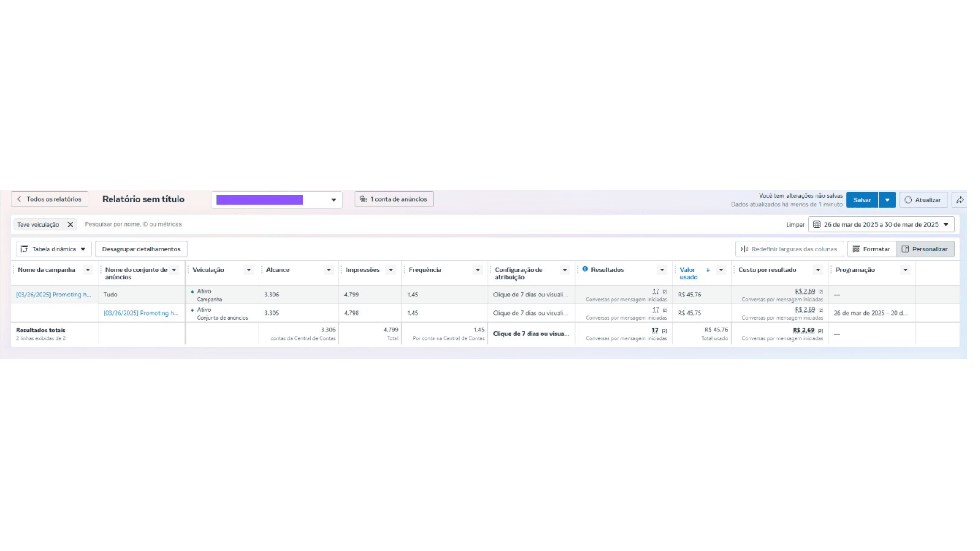Image resolution: width=980 pixels, height=551 pixels.
Task: Click the purple account selector dropdown
Action: (x=276, y=200)
